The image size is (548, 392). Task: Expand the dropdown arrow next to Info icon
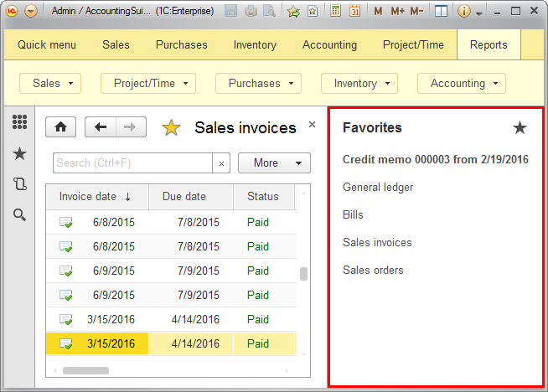click(x=479, y=13)
